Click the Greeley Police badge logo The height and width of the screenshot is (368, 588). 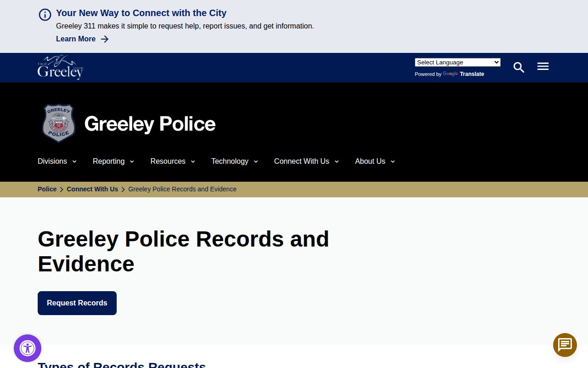(58, 123)
